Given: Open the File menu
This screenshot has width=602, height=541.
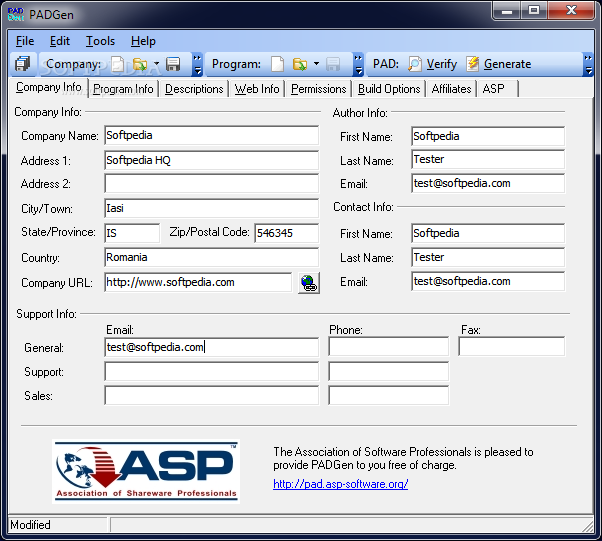Looking at the screenshot, I should [25, 41].
